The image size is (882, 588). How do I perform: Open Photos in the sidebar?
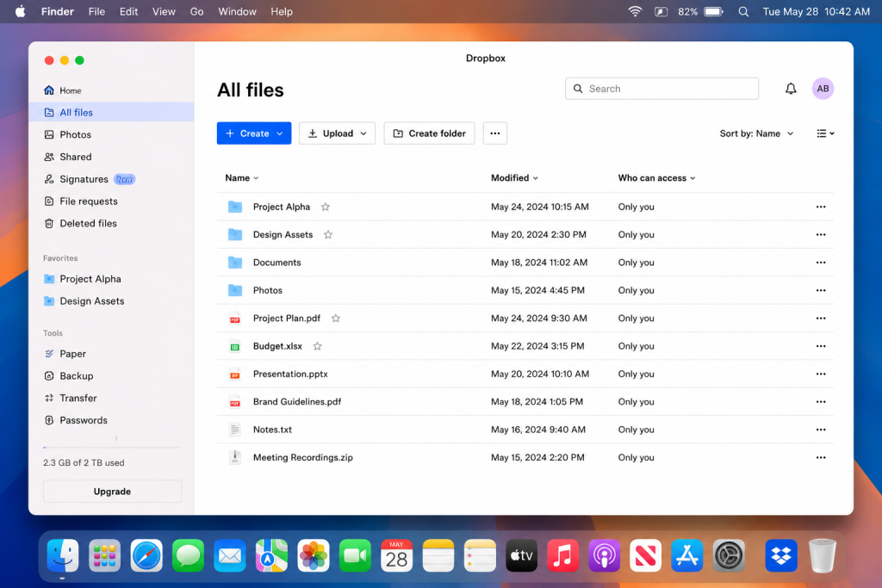(111, 134)
